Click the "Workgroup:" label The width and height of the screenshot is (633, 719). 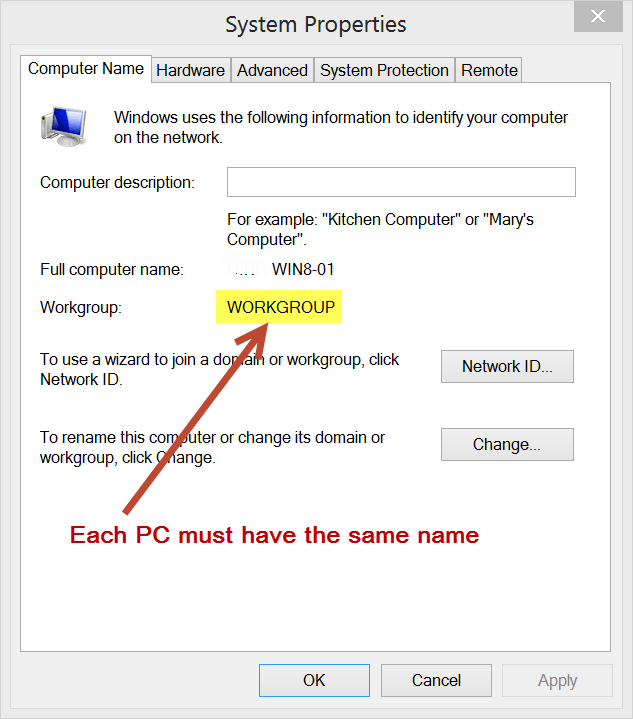[x=80, y=307]
